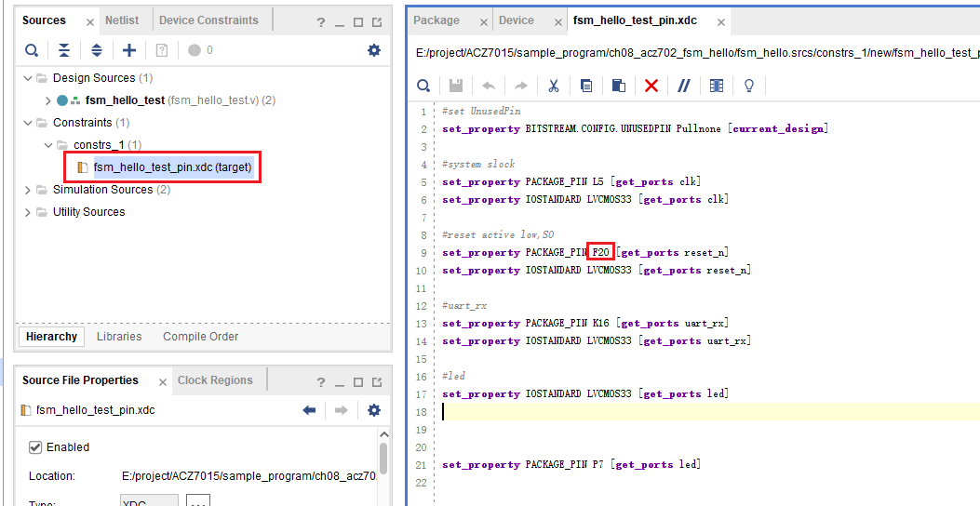Click the lightbulb icon in editor toolbar
The height and width of the screenshot is (506, 980).
(x=748, y=86)
